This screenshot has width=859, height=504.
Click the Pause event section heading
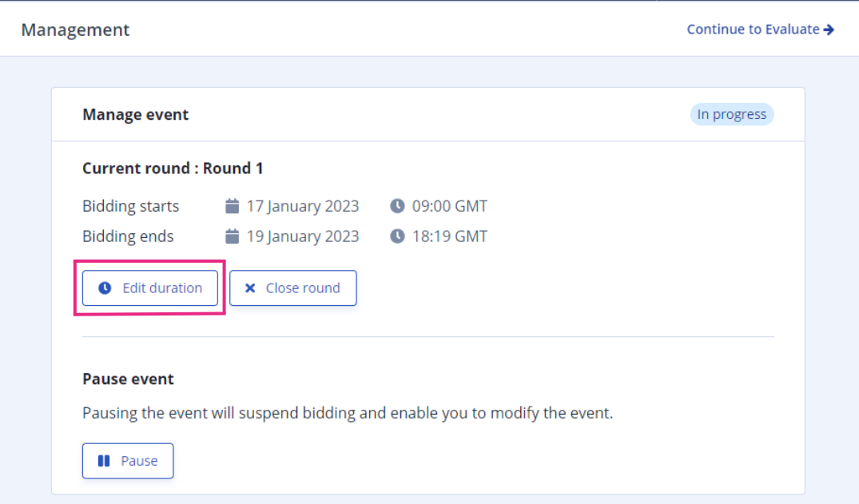point(128,379)
